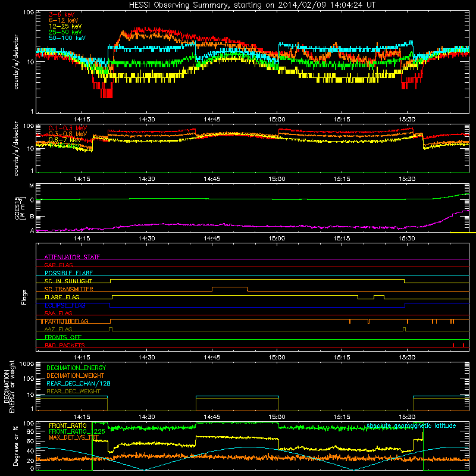
Task: Click the GOES15 axis label
Action: pos(19,208)
